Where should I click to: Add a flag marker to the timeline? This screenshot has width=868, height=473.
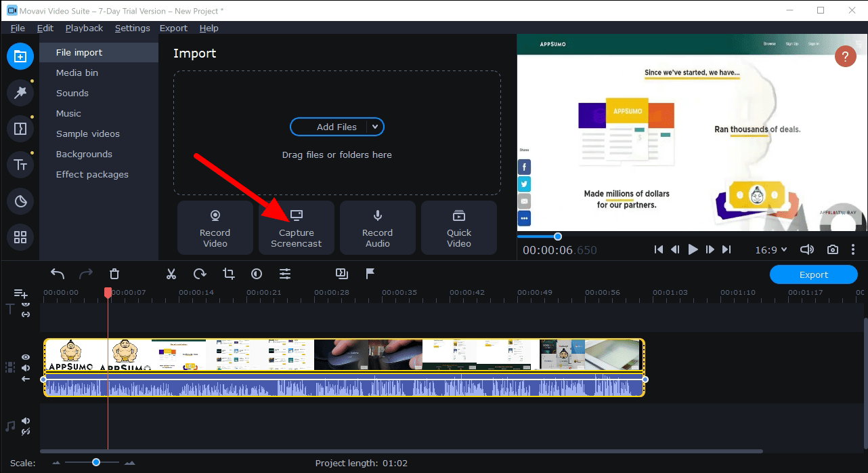(x=370, y=274)
